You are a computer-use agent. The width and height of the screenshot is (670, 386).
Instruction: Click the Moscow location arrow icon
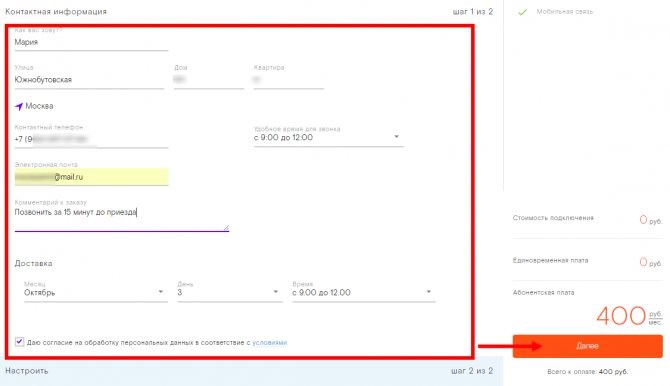pos(19,106)
